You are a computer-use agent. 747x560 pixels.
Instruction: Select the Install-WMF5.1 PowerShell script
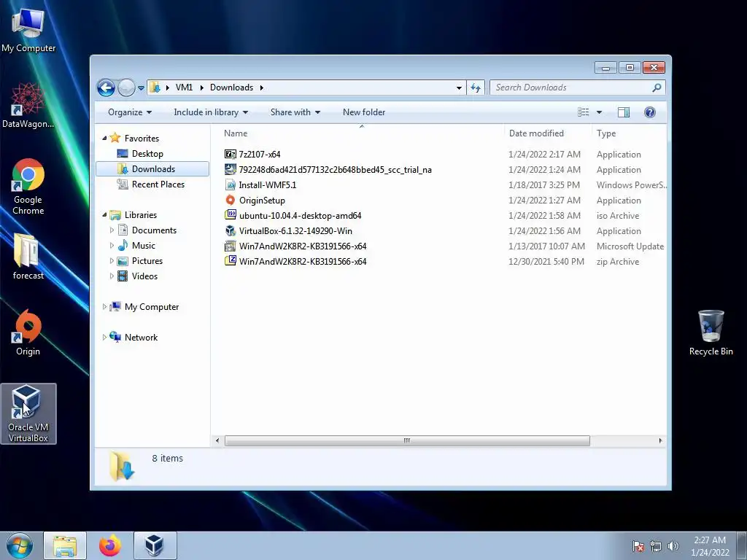(267, 185)
